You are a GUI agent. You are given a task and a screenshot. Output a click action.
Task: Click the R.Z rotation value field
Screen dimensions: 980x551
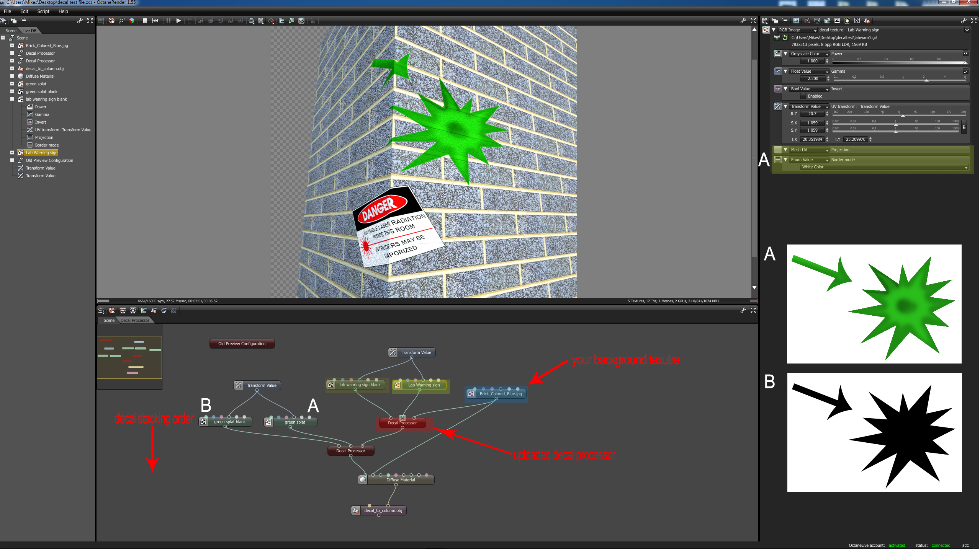pyautogui.click(x=812, y=114)
